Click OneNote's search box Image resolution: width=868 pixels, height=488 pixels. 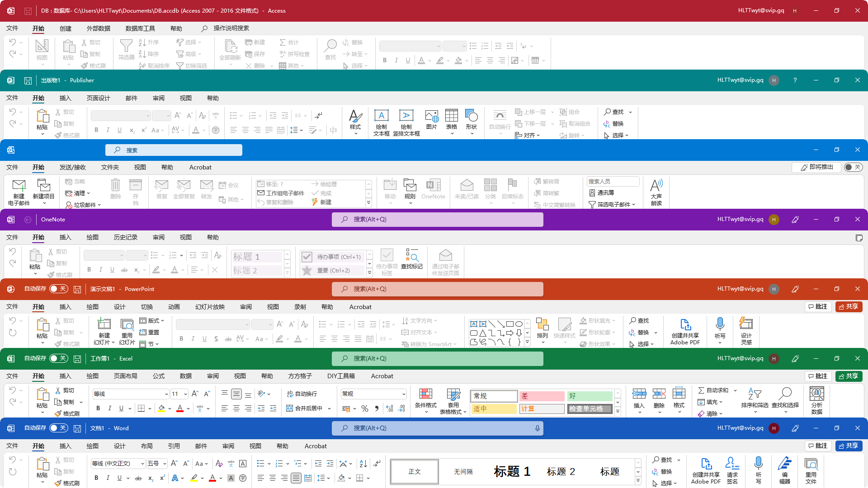[437, 220]
